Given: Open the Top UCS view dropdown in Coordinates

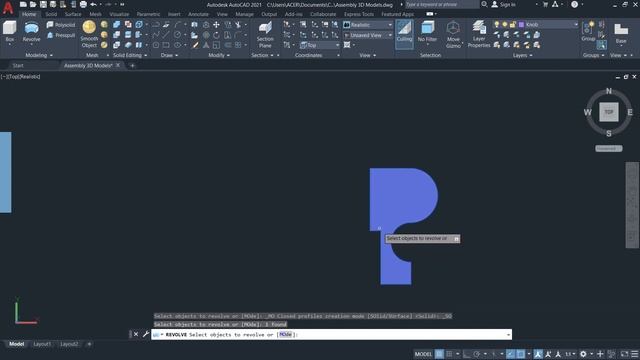Looking at the screenshot, I should 320,45.
